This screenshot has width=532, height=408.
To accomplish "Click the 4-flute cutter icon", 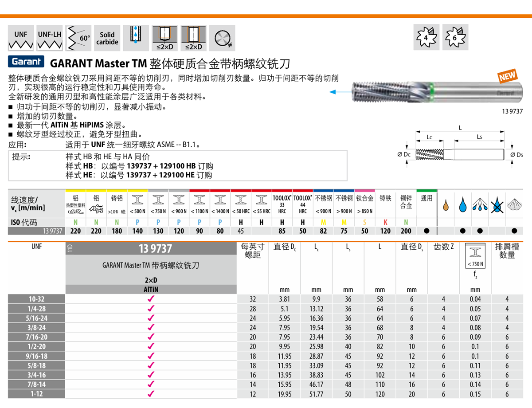I will click(426, 38).
